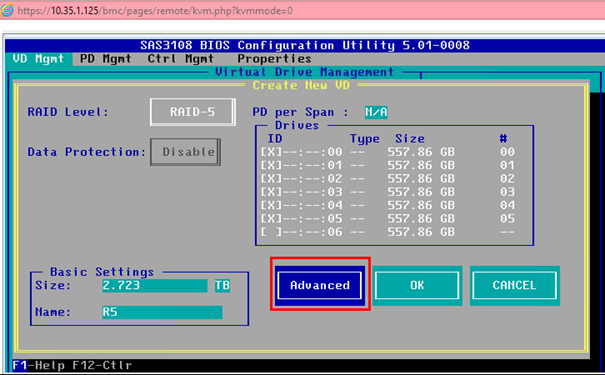Click the F12-Ctlr hint in status bar

[x=102, y=365]
